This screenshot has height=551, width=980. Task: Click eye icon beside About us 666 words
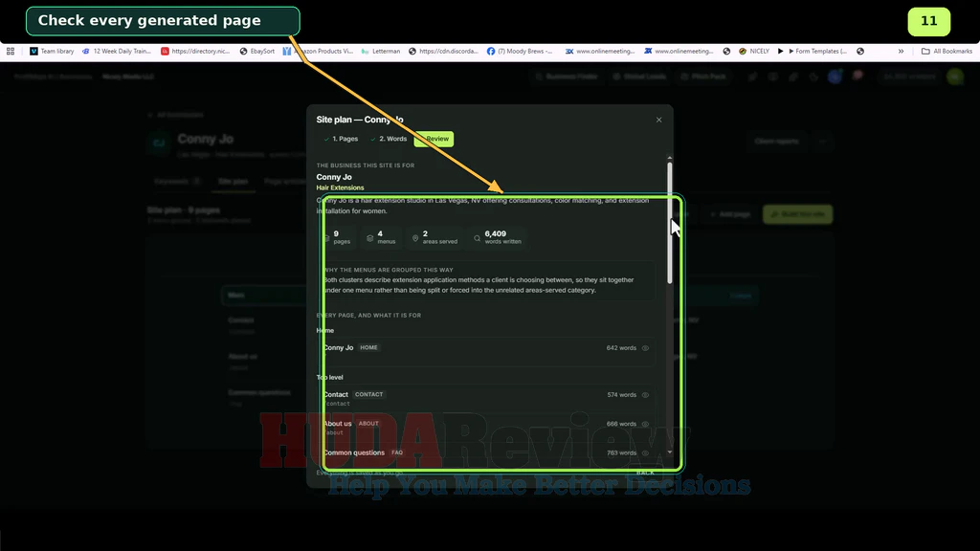point(646,424)
